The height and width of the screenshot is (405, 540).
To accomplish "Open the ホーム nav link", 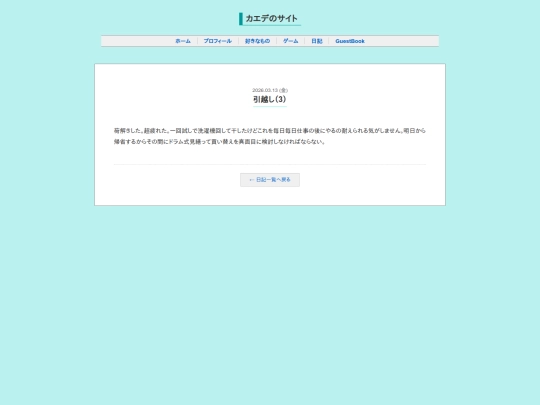I will (183, 41).
